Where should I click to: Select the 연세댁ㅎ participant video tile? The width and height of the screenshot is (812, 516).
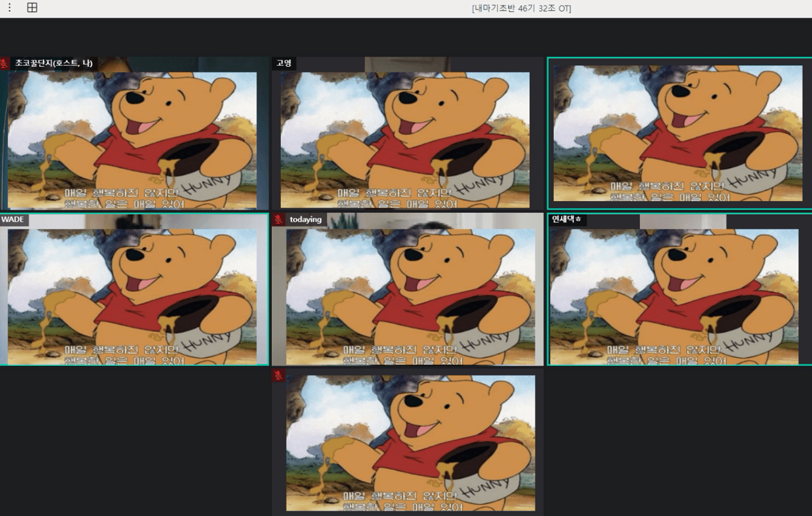[679, 290]
